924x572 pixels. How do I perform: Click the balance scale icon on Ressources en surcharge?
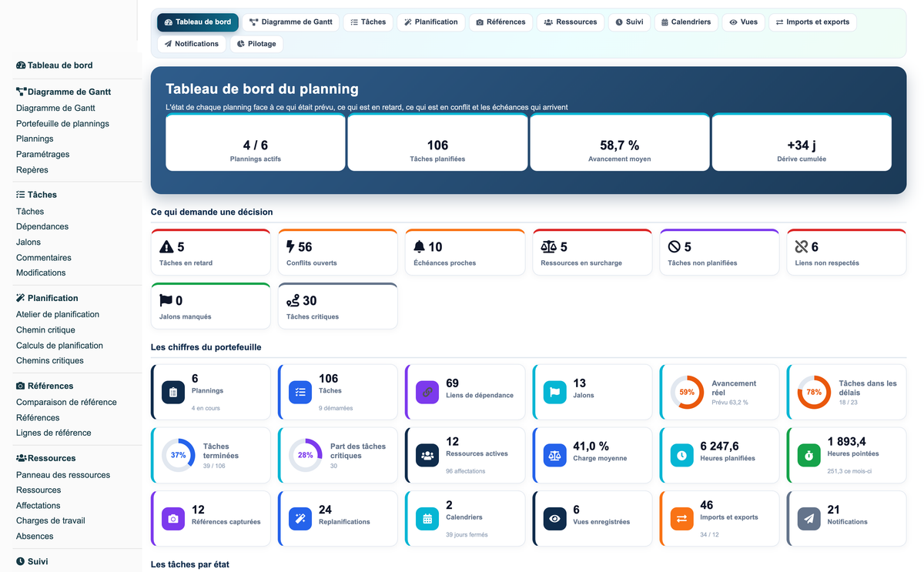click(549, 247)
